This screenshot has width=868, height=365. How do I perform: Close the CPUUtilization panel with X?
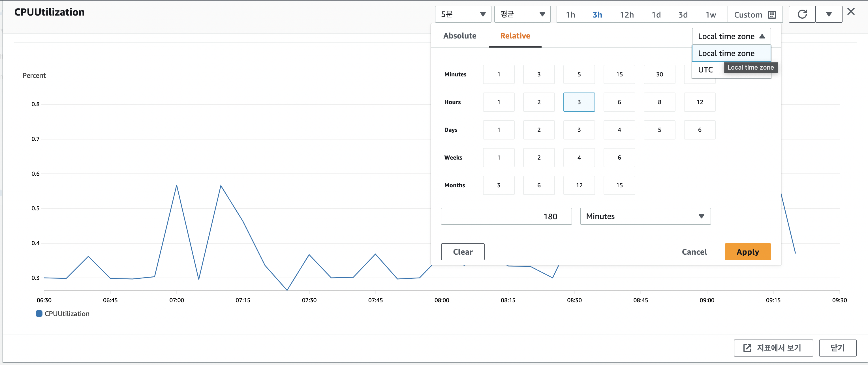point(851,12)
